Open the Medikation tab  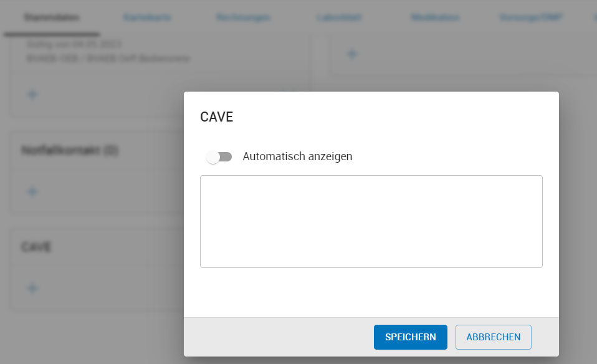tap(434, 17)
